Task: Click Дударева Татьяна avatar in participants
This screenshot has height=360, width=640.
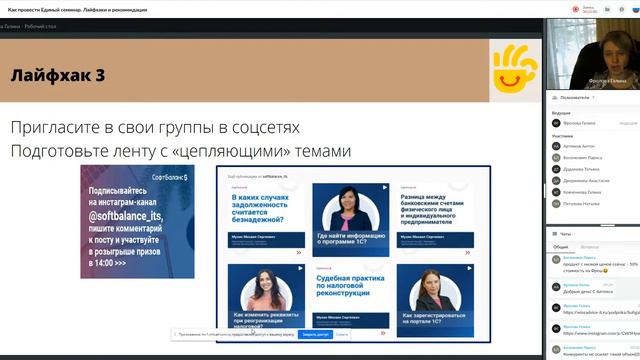Action: point(556,169)
